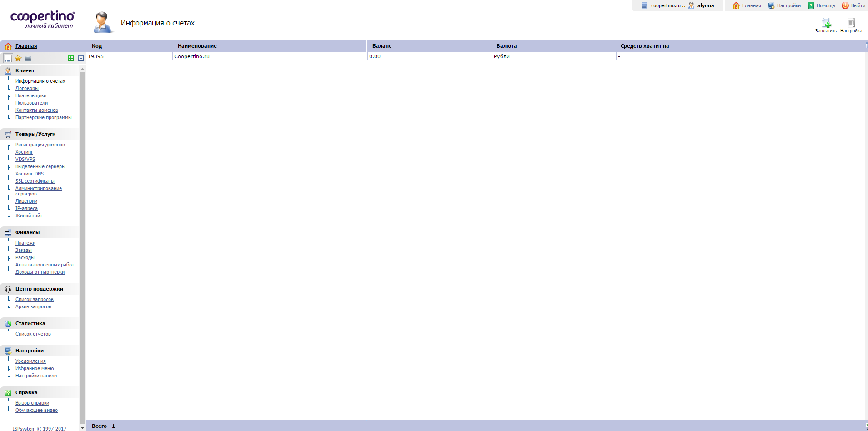Image resolution: width=868 pixels, height=431 pixels.
Task: Click the sidebar scrollbar up arrow
Action: 82,69
